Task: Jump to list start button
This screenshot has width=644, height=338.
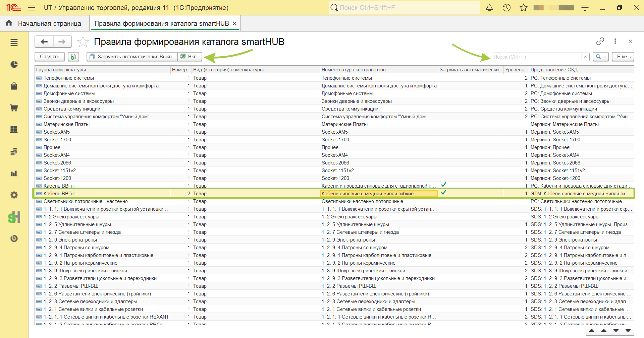Action: click(592, 331)
